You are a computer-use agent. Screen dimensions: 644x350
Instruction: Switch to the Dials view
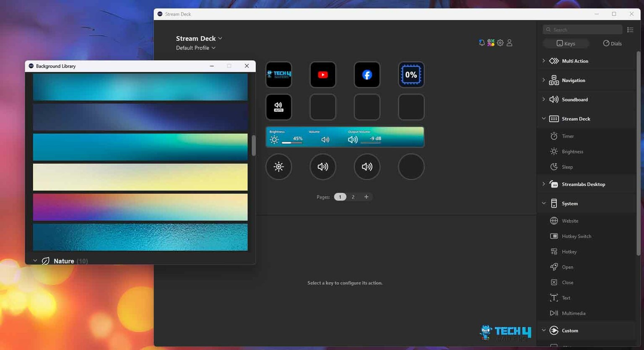[x=612, y=44]
